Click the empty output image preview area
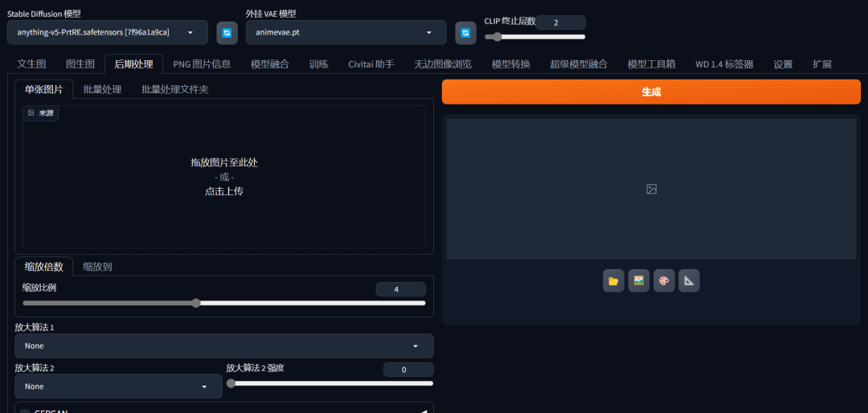Screen dimensions: 868x413 (x=651, y=189)
